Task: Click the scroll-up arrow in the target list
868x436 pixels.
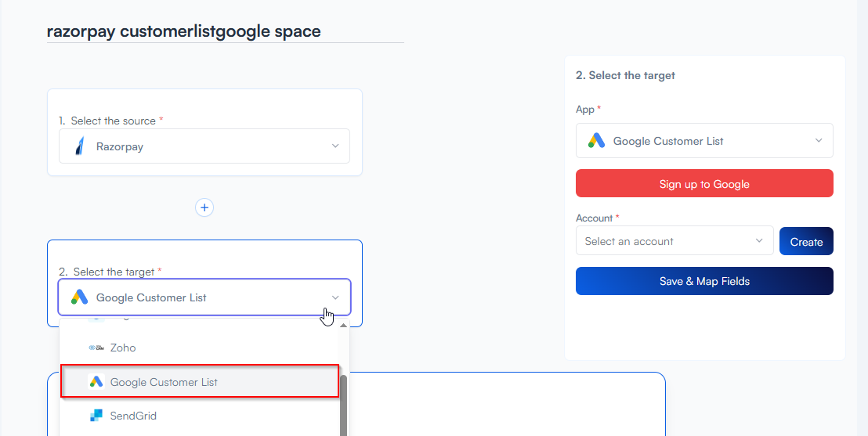Action: point(343,325)
